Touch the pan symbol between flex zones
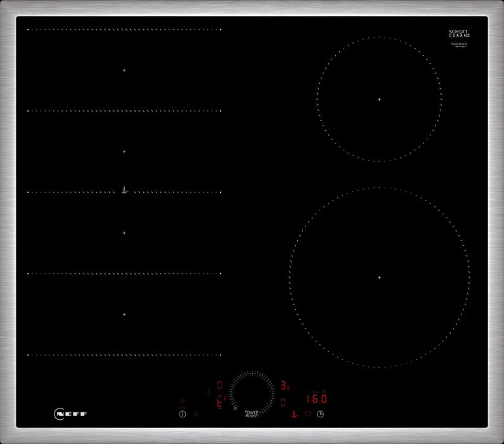504x444 pixels. (x=125, y=190)
